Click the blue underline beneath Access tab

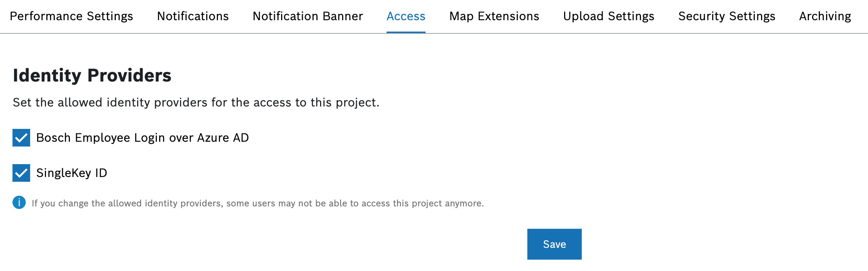point(406,32)
